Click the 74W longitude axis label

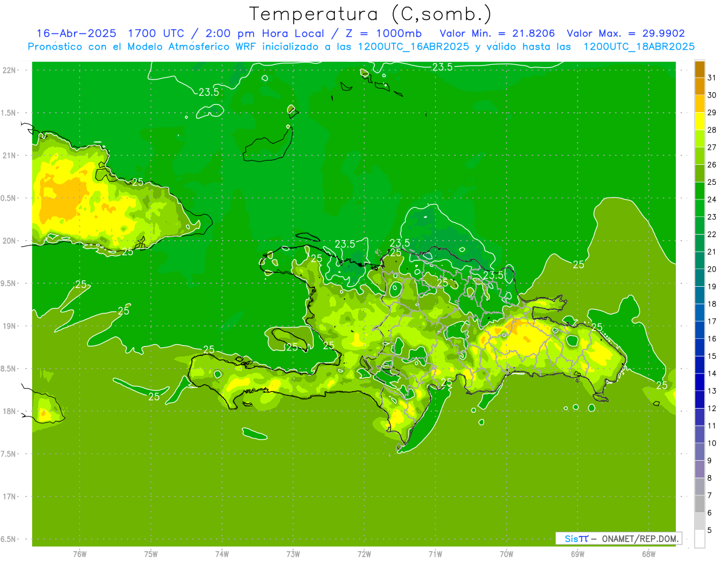[x=222, y=554]
